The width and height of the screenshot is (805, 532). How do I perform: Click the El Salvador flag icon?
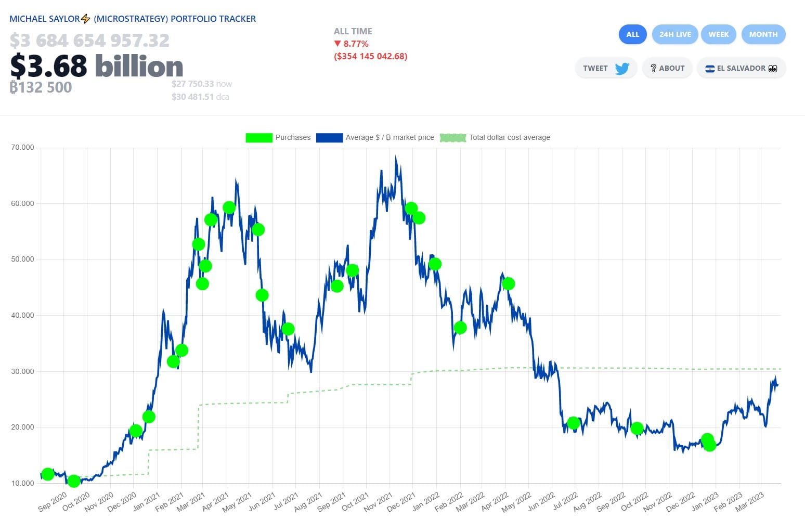(709, 68)
